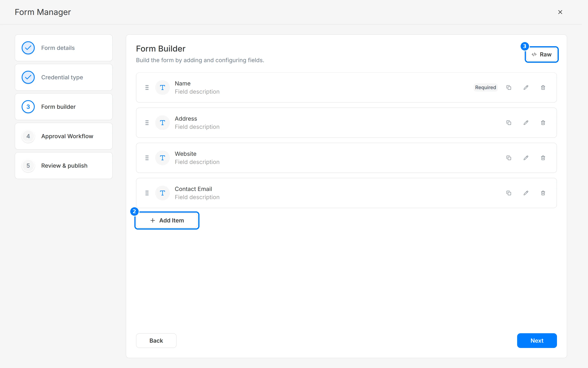Screen dimensions: 588x368
Task: Select the Form builder step
Action: (x=64, y=107)
